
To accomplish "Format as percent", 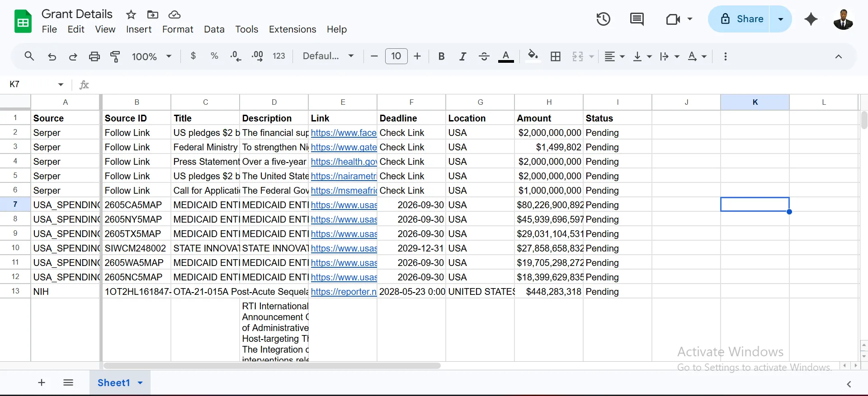I will (214, 56).
